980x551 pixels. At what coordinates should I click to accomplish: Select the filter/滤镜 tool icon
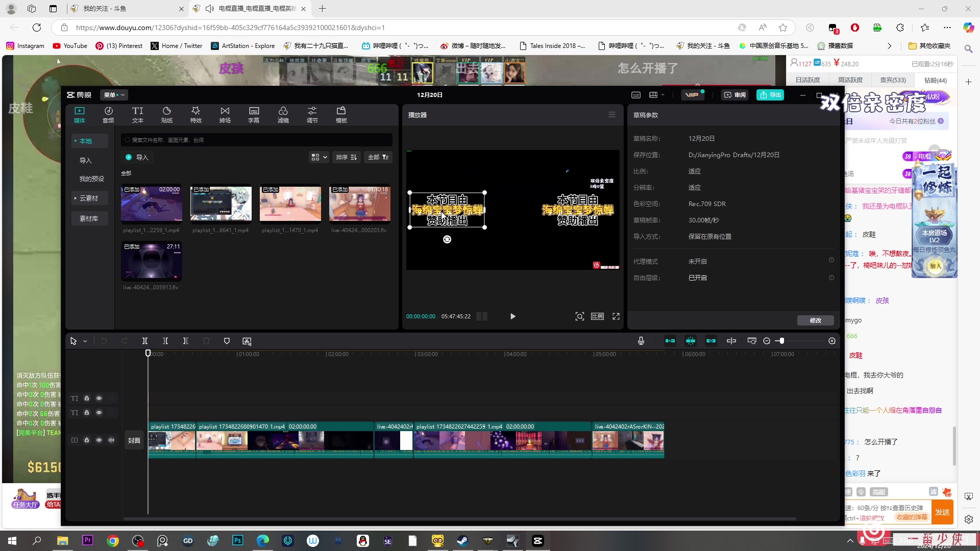[283, 114]
